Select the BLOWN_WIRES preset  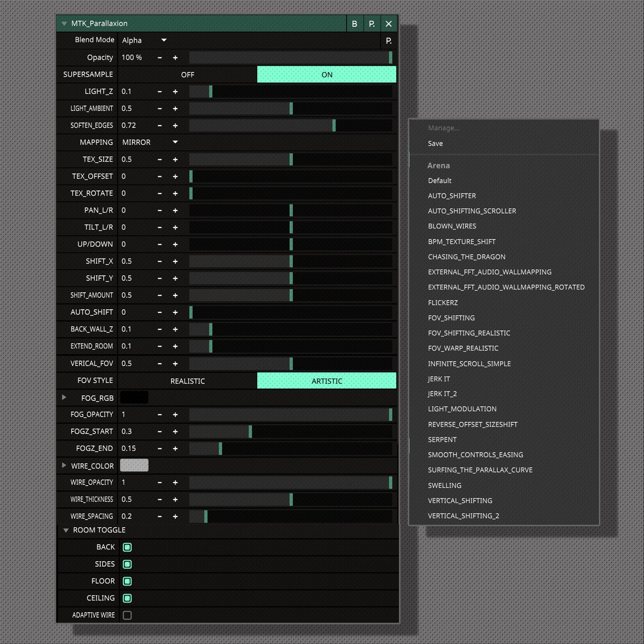452,226
